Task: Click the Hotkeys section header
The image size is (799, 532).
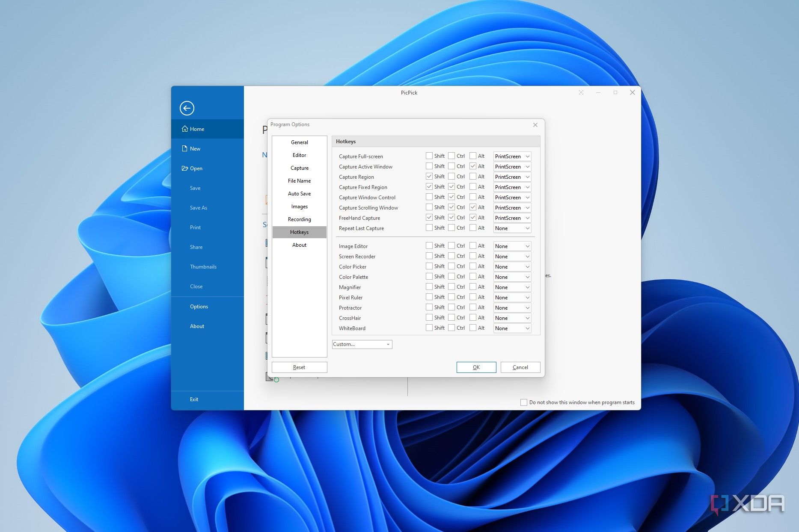Action: click(x=436, y=142)
